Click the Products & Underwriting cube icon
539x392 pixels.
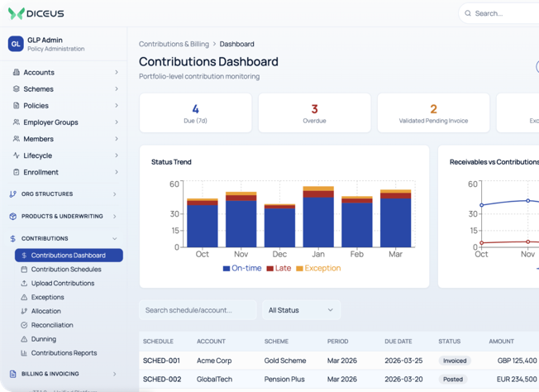[x=12, y=217]
